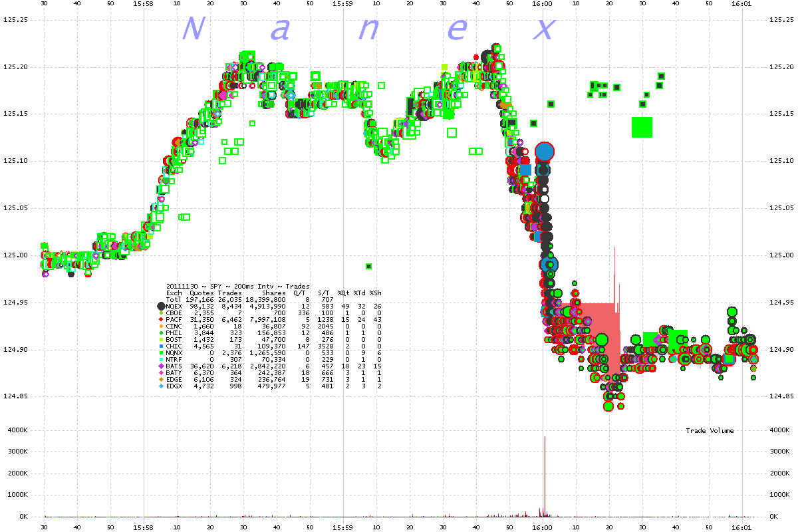Click the '%Td' column header

[x=360, y=293]
